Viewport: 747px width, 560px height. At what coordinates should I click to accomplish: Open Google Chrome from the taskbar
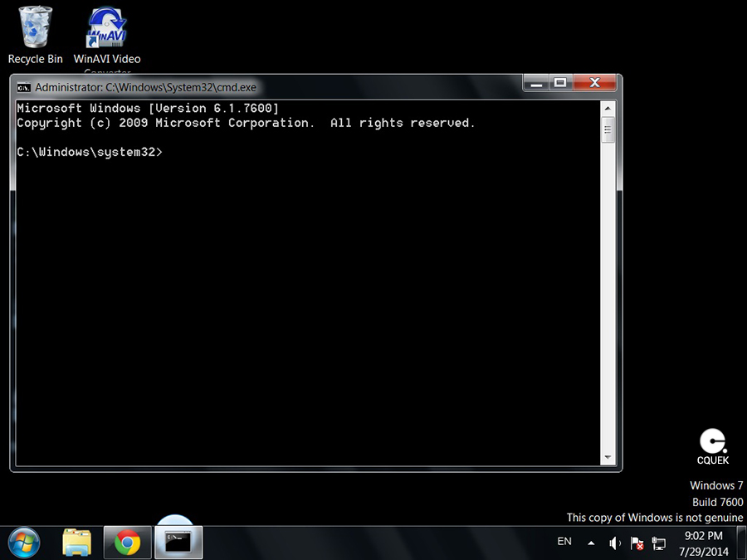pos(127,543)
